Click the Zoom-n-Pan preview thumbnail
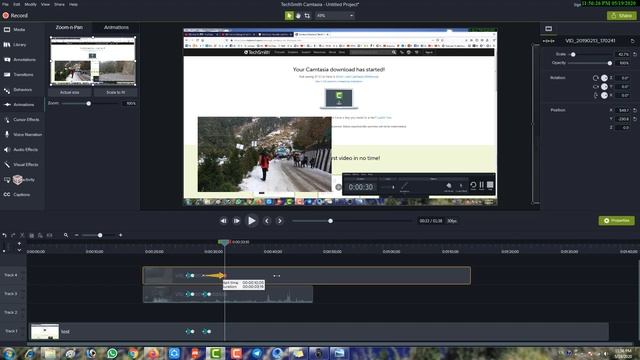This screenshot has height=360, width=640. click(93, 61)
